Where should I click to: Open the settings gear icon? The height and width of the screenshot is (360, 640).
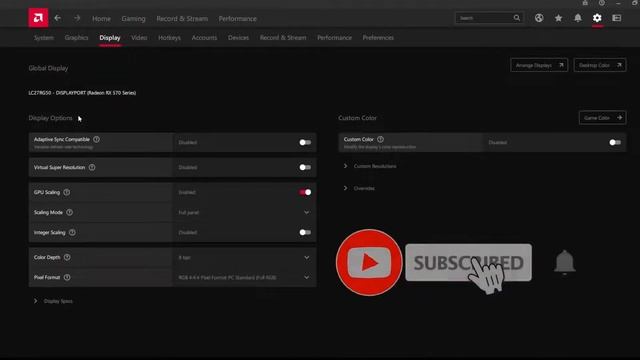tap(597, 18)
